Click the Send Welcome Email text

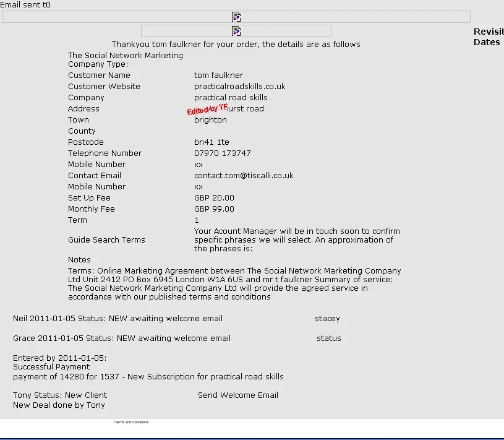point(238,395)
